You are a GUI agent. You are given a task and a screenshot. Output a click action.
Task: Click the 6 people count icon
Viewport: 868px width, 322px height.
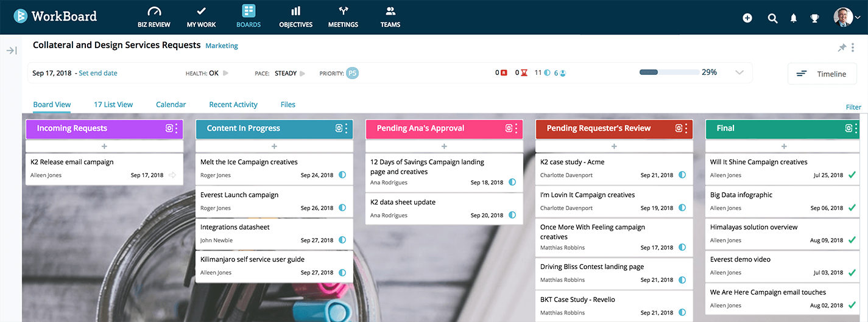(563, 73)
